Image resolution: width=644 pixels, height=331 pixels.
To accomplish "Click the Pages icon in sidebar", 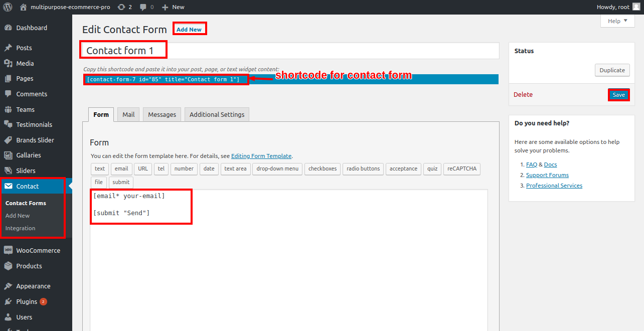I will coord(8,78).
